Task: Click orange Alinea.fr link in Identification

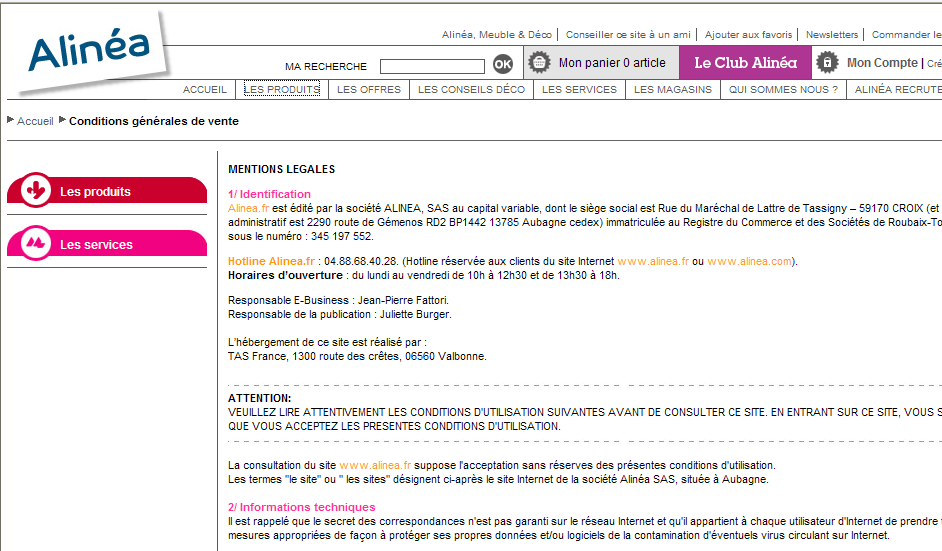Action: (249, 209)
